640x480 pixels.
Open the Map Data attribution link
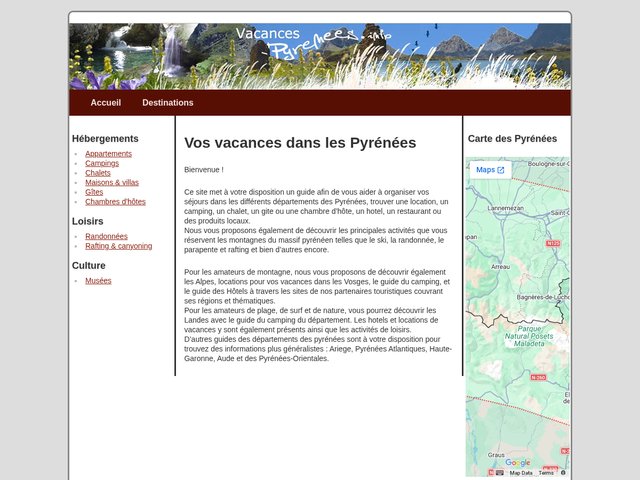tap(521, 473)
